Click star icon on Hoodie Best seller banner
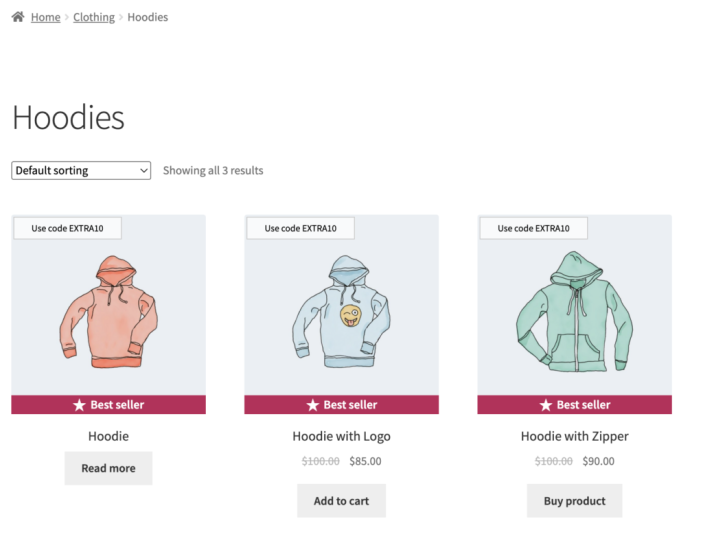This screenshot has height=541, width=703. (79, 405)
